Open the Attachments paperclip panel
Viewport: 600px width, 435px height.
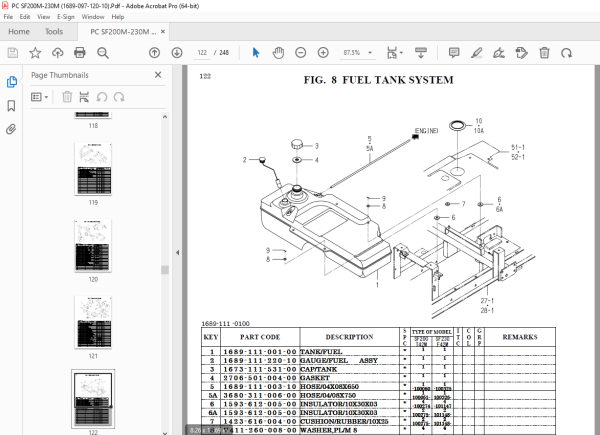11,129
